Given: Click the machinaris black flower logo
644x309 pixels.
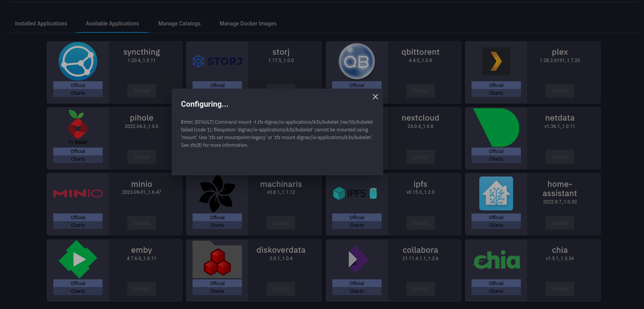Looking at the screenshot, I should click(217, 194).
